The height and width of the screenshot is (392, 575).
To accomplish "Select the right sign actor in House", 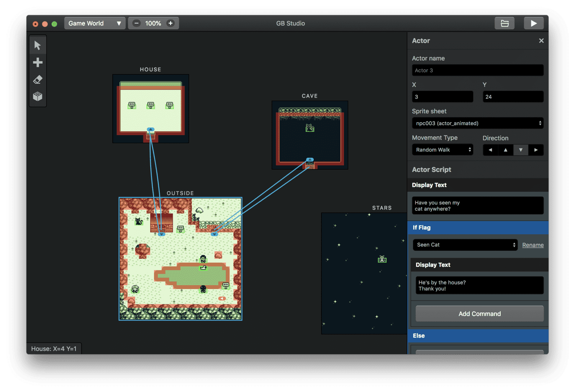I will (x=169, y=105).
